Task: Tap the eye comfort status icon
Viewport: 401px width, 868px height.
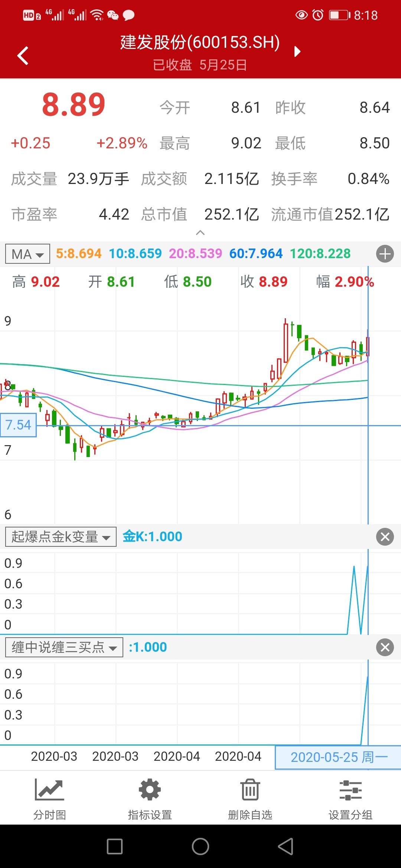Action: pyautogui.click(x=301, y=15)
